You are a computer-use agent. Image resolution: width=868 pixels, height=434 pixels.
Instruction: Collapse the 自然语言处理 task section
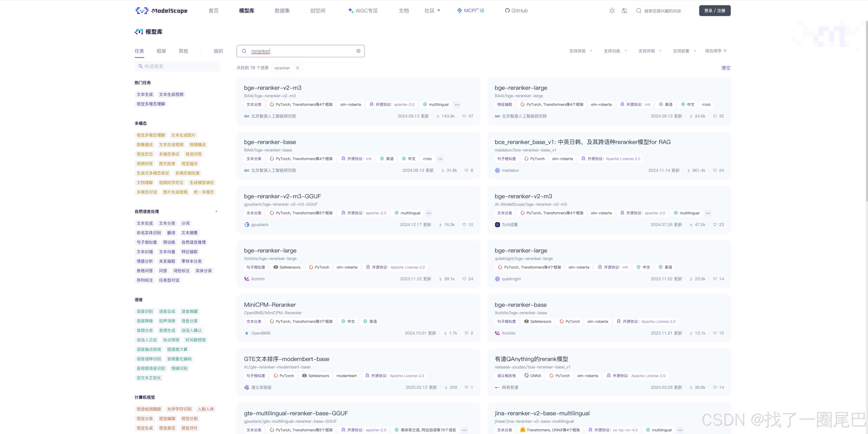tap(216, 212)
